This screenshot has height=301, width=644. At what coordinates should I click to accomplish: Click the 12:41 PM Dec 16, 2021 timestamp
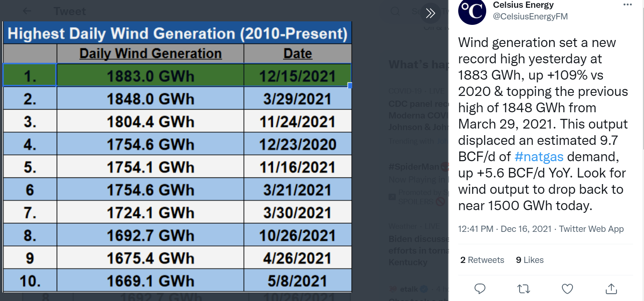click(x=504, y=229)
